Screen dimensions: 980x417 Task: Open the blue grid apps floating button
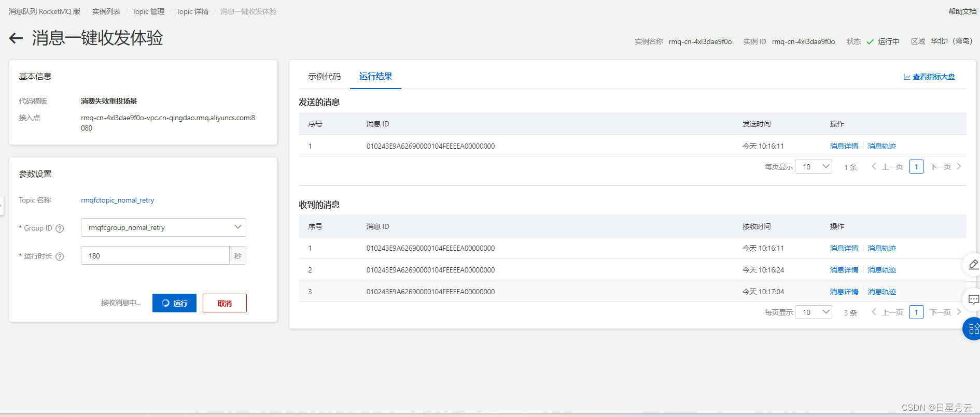click(973, 328)
